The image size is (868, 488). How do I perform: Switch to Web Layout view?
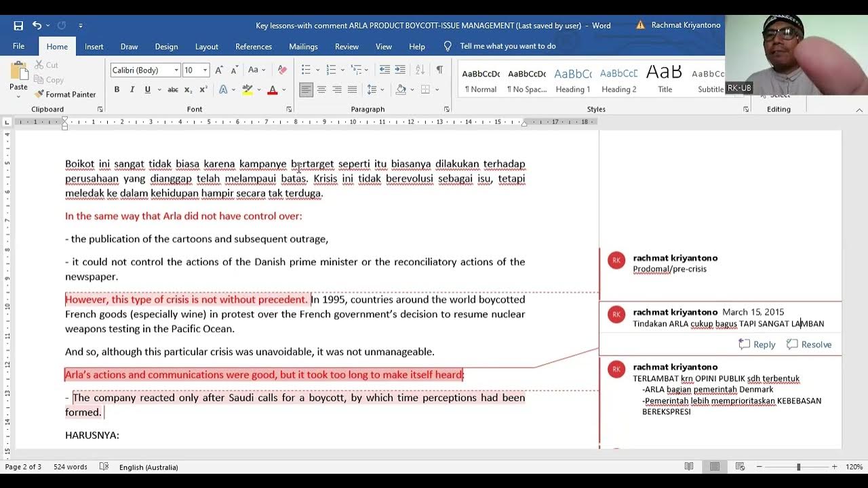pyautogui.click(x=740, y=467)
